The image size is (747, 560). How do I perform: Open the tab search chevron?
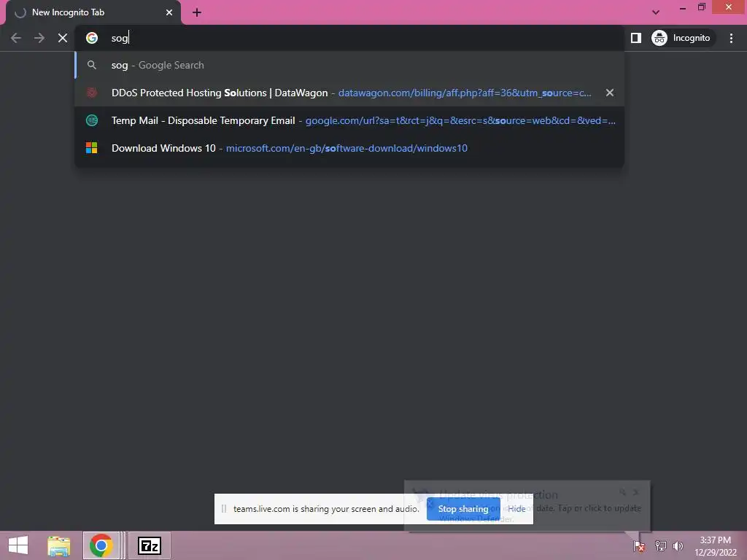click(x=656, y=12)
